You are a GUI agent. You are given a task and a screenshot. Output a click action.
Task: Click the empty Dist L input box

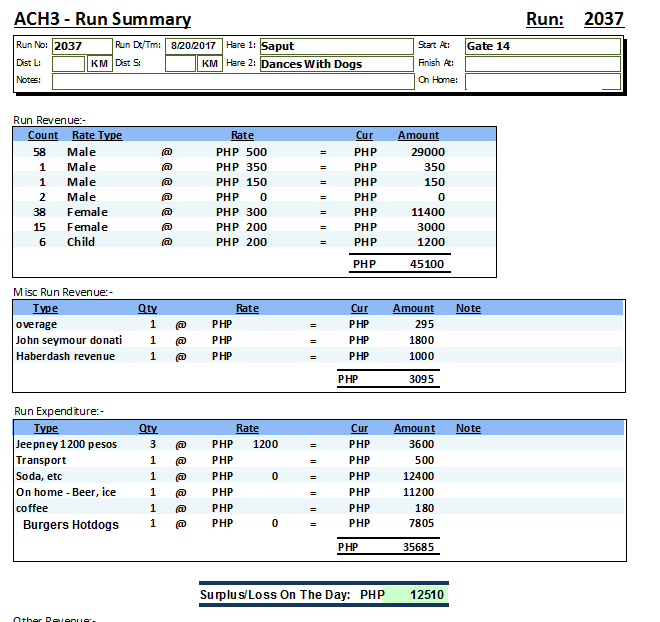(68, 64)
